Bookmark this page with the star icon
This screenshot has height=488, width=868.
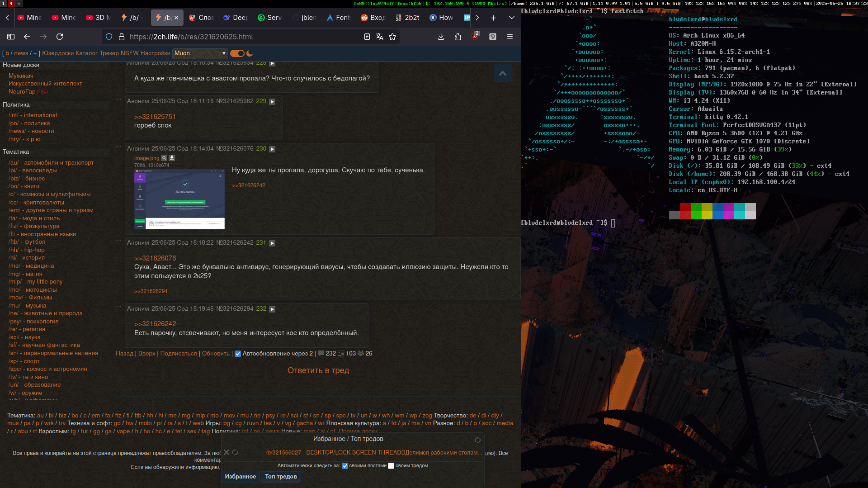392,37
